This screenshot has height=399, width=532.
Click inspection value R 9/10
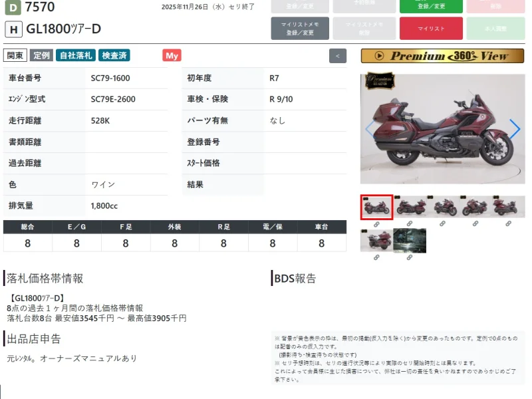(x=281, y=99)
